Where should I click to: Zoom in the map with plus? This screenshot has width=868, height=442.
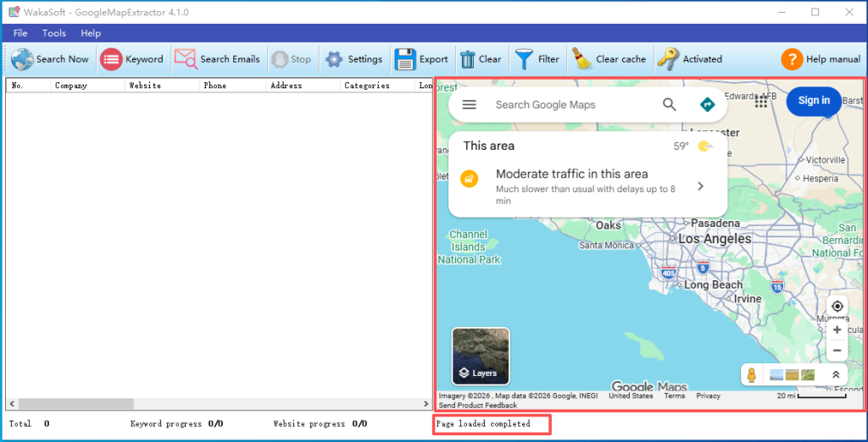[x=837, y=329]
